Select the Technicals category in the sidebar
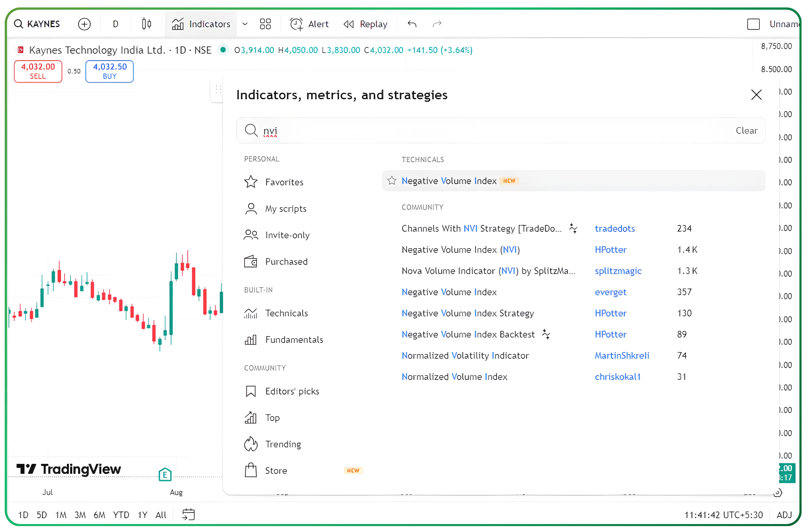The height and width of the screenshot is (532, 809). point(286,313)
